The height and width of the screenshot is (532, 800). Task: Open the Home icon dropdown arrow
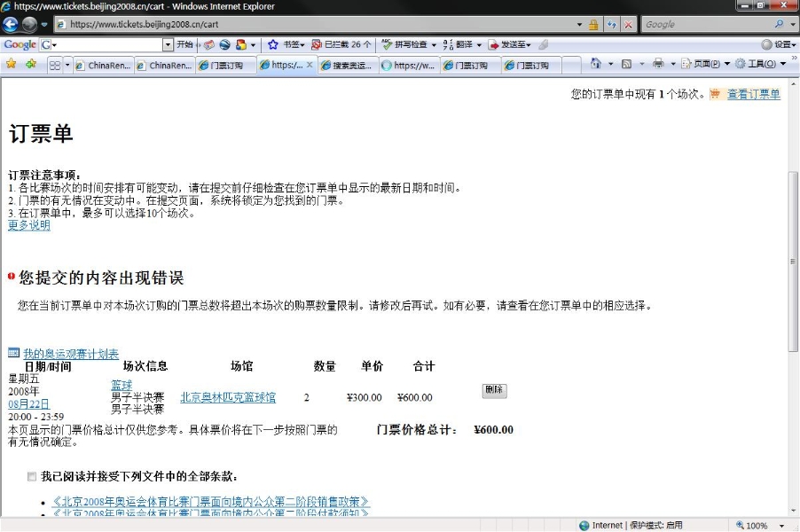coord(610,64)
